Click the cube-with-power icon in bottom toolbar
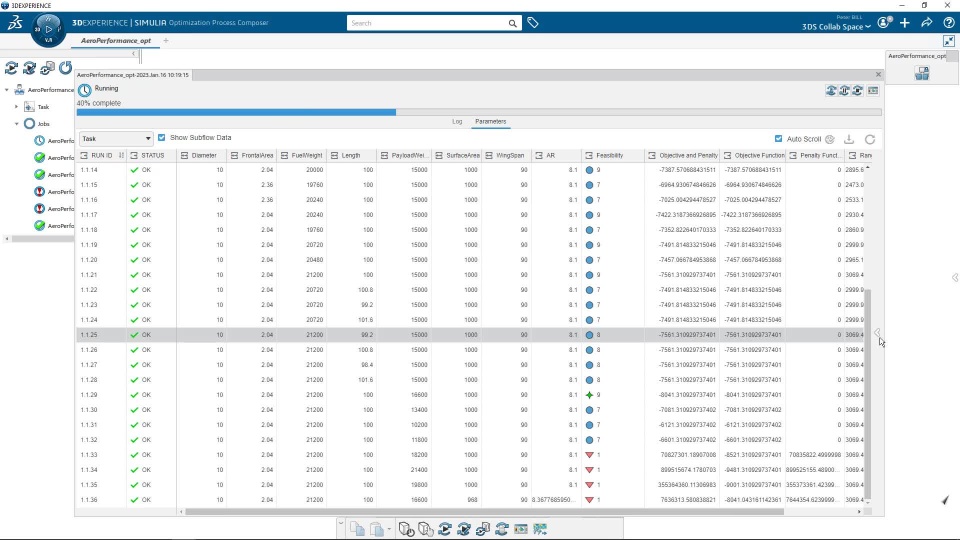 point(406,529)
